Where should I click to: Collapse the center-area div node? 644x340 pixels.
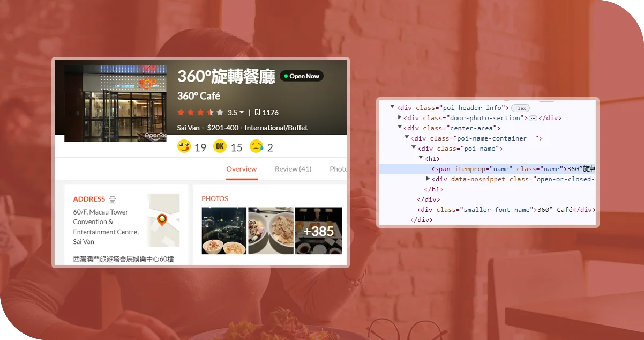pos(400,128)
